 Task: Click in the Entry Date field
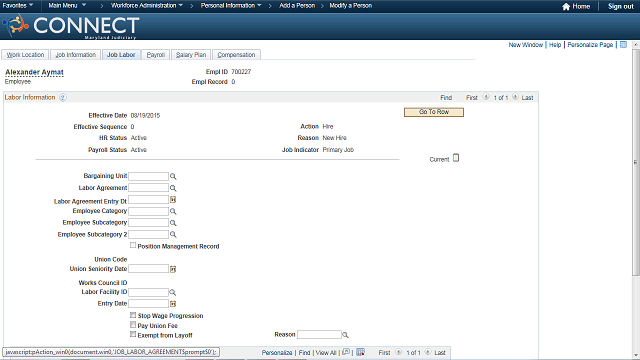point(149,304)
